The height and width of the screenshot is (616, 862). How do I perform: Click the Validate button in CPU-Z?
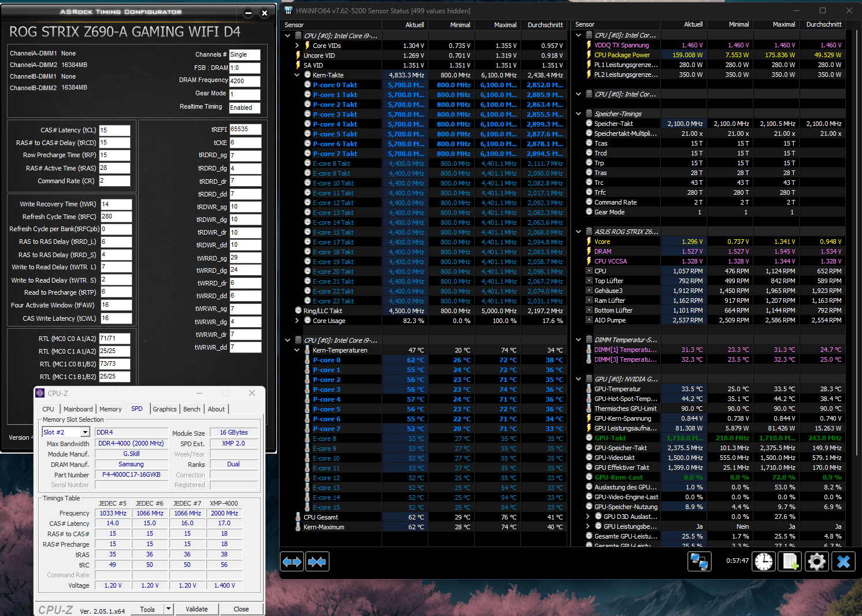pos(197,608)
